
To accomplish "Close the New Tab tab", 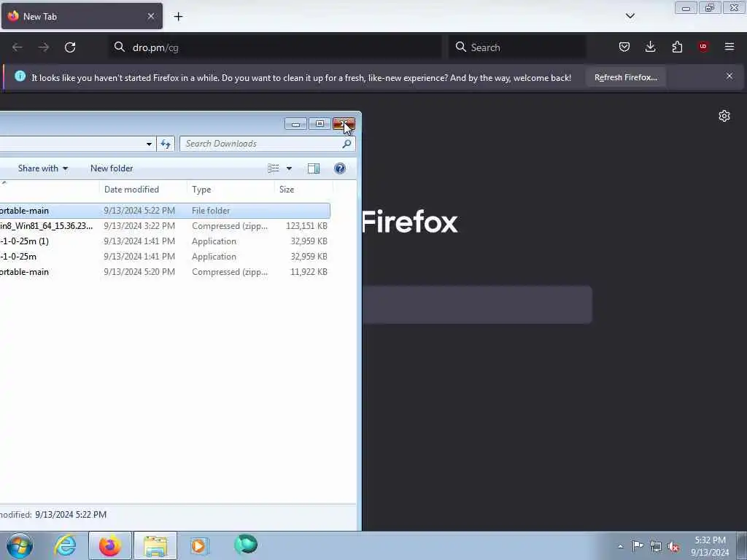I will coord(151,16).
